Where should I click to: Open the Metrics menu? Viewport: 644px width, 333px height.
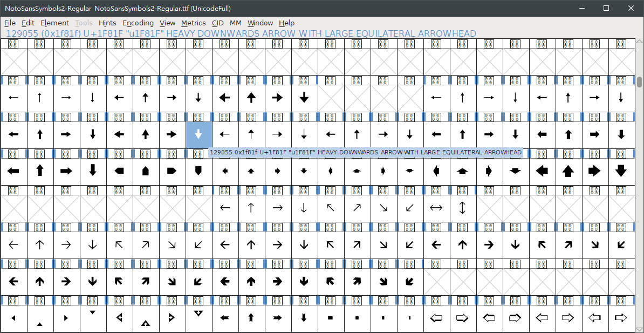(x=193, y=23)
